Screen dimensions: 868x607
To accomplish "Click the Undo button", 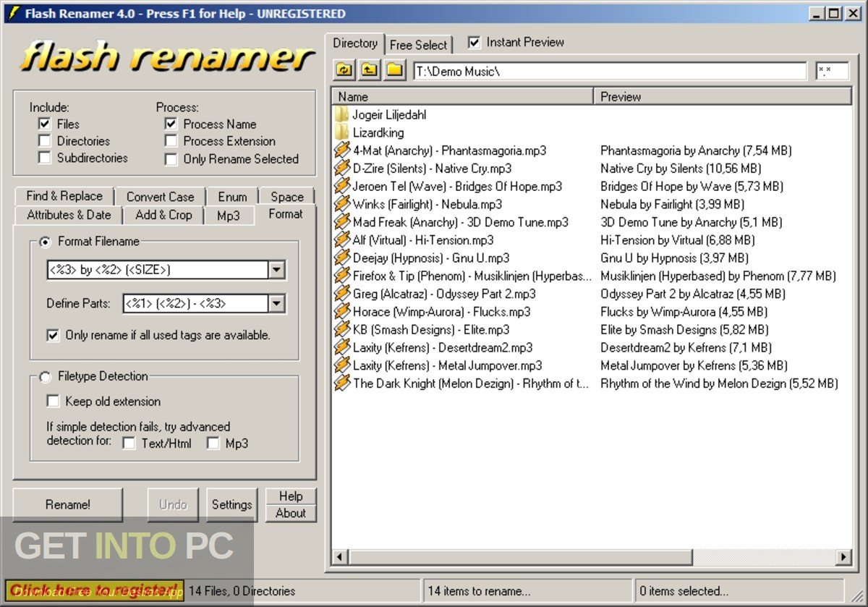I will pos(173,505).
